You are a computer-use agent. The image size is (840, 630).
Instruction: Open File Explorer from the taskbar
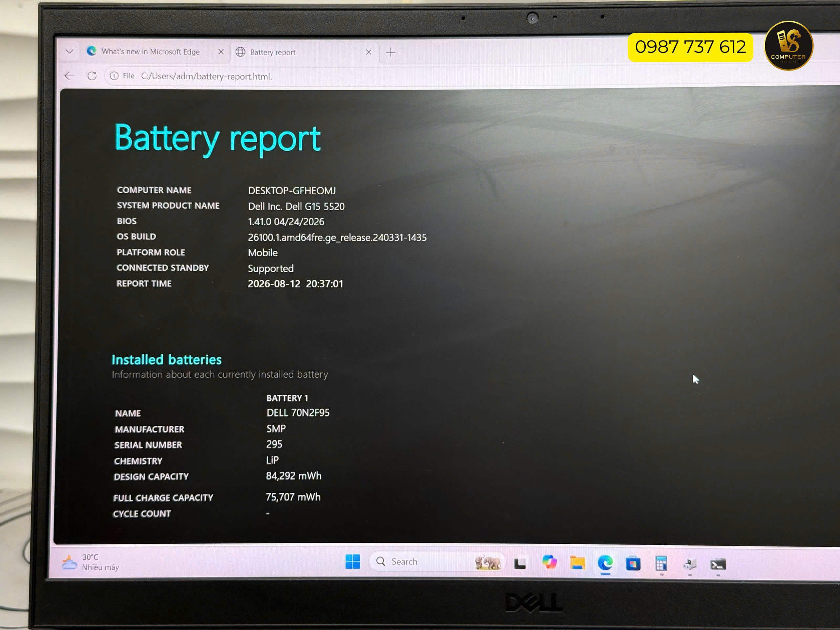(x=577, y=562)
